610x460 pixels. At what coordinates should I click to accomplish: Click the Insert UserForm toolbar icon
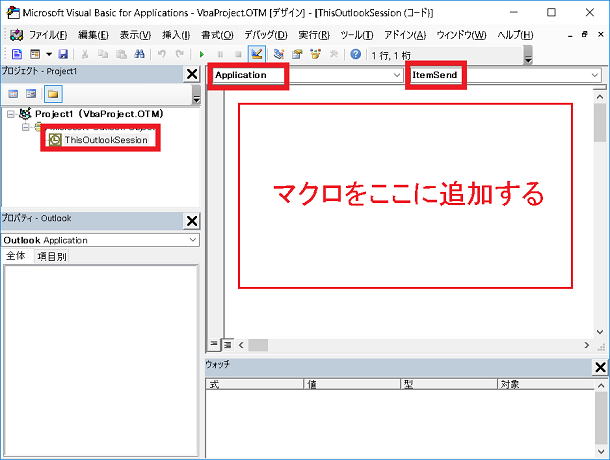click(x=35, y=54)
